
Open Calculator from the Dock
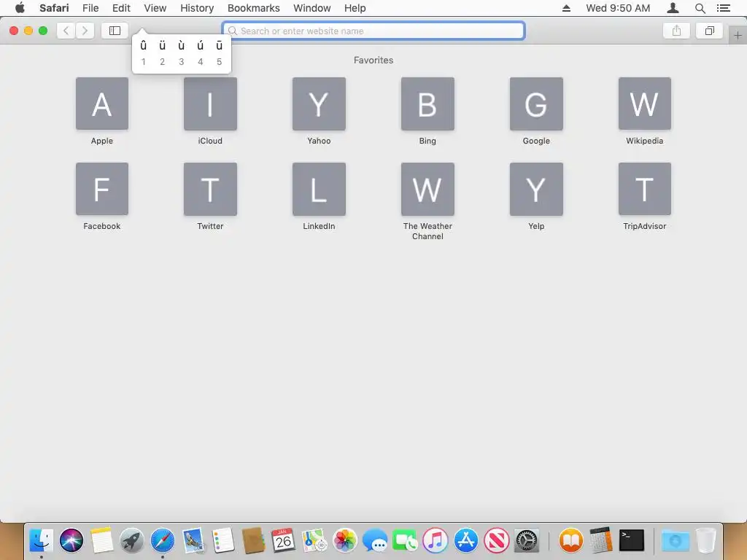coord(601,540)
